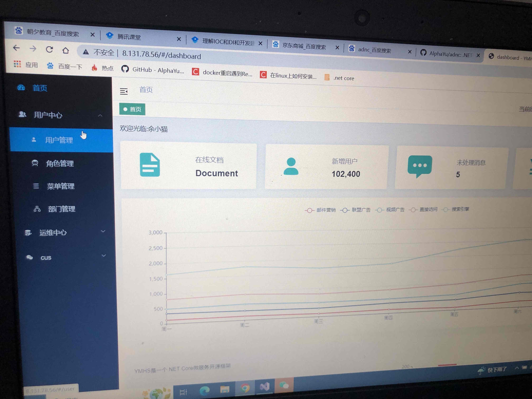Click the browser back arrow
Viewport: 532px width, 399px height.
(x=16, y=48)
